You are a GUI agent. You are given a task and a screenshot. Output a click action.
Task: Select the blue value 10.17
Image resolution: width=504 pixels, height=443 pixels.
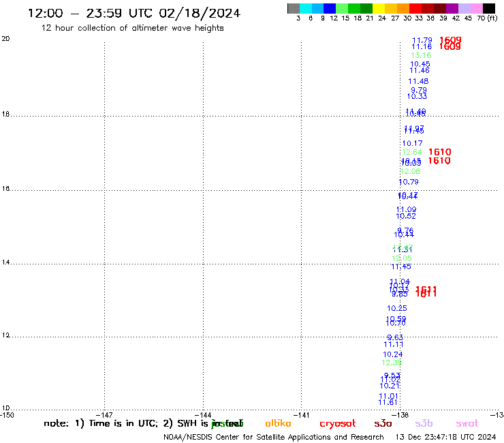pos(412,143)
